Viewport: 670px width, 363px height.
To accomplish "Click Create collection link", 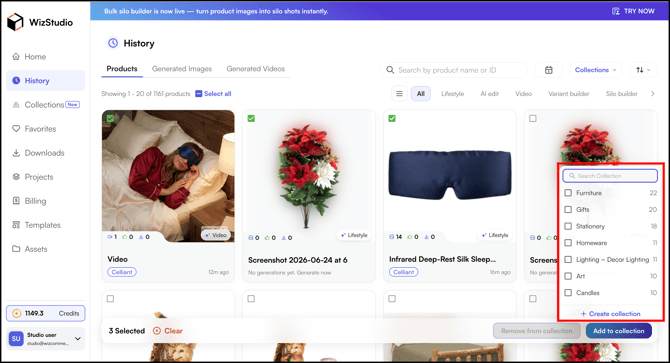I will pos(611,313).
